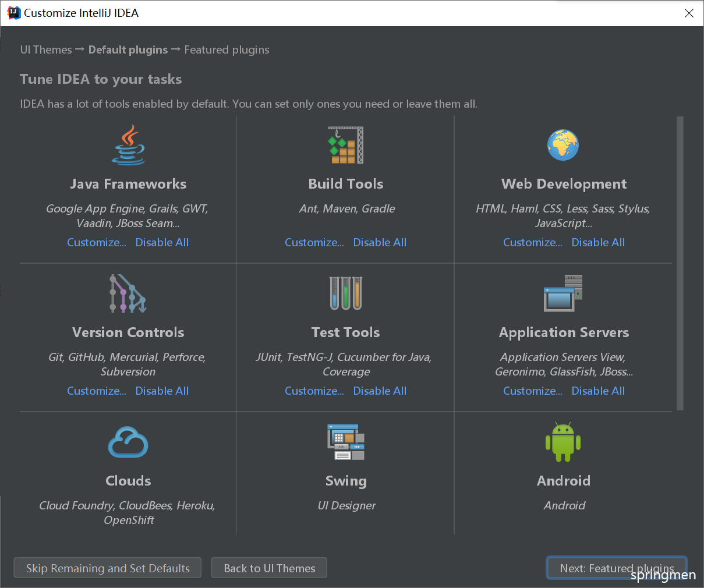Click the Android robot icon
The image size is (704, 588).
coord(563,442)
